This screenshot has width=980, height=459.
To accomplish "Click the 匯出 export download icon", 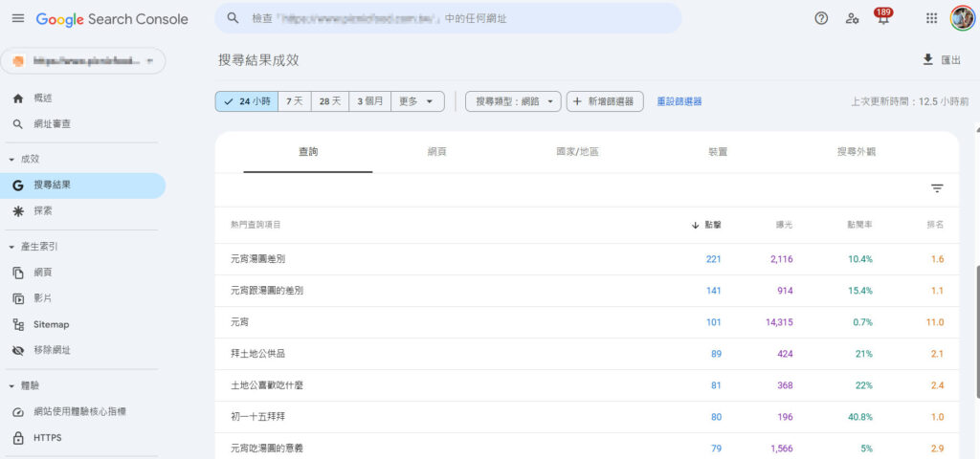I will [x=927, y=60].
